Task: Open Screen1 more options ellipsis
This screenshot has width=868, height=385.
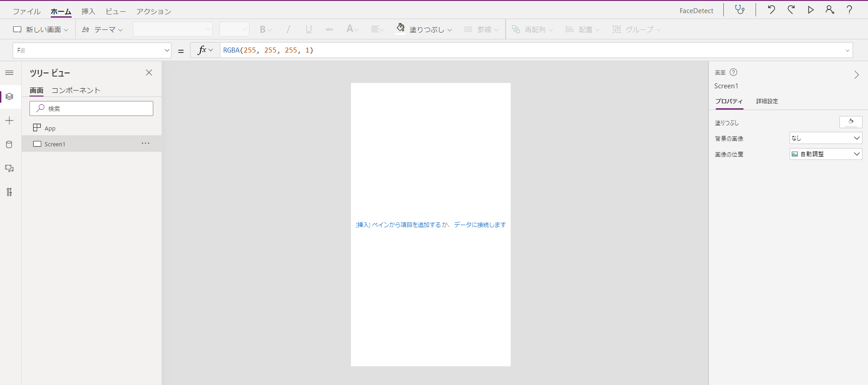Action: [x=146, y=143]
